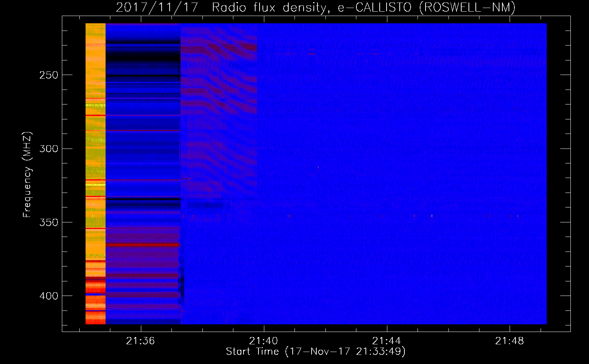Viewport: 589px width, 364px height.
Task: Click the 21:36 time tick label
Action: click(x=141, y=341)
